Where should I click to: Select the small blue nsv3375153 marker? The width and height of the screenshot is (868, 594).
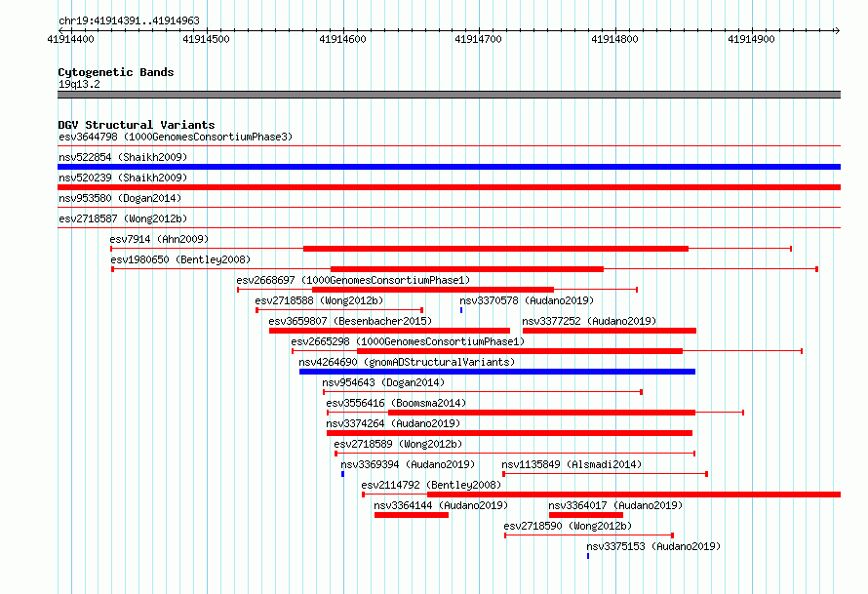click(588, 556)
